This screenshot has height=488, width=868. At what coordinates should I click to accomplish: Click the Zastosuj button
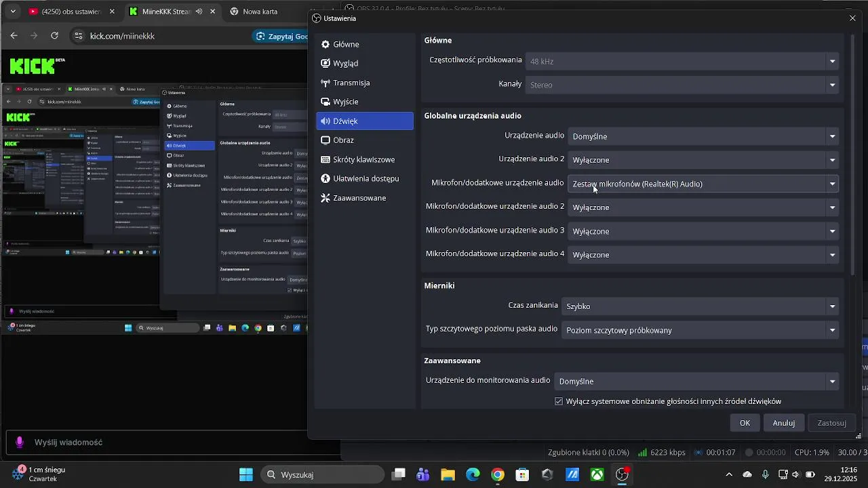click(x=831, y=423)
